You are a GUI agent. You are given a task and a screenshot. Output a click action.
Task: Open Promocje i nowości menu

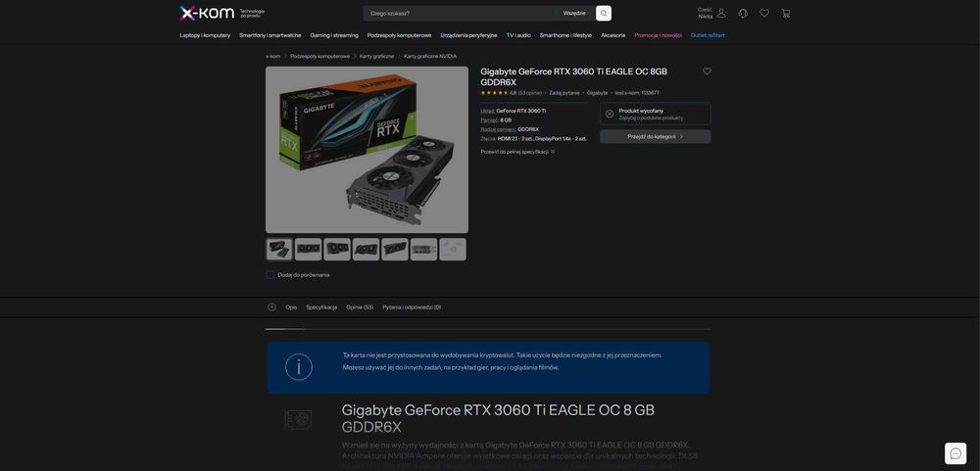pyautogui.click(x=659, y=35)
